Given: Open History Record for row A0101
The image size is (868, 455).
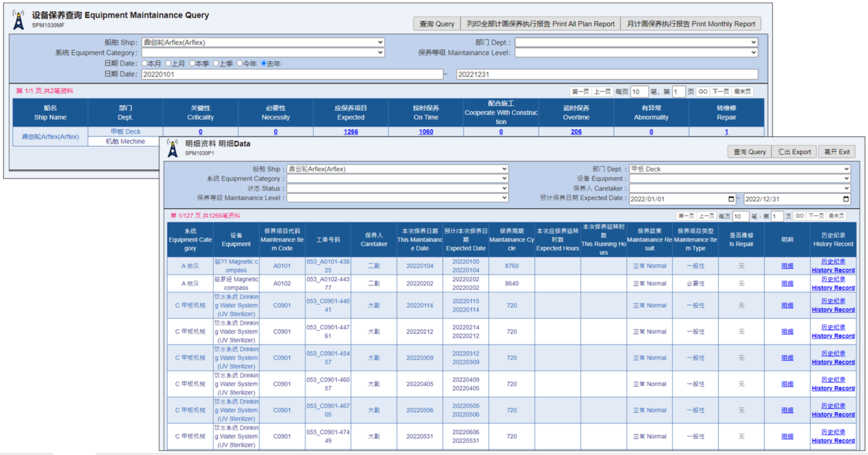Looking at the screenshot, I should click(833, 266).
